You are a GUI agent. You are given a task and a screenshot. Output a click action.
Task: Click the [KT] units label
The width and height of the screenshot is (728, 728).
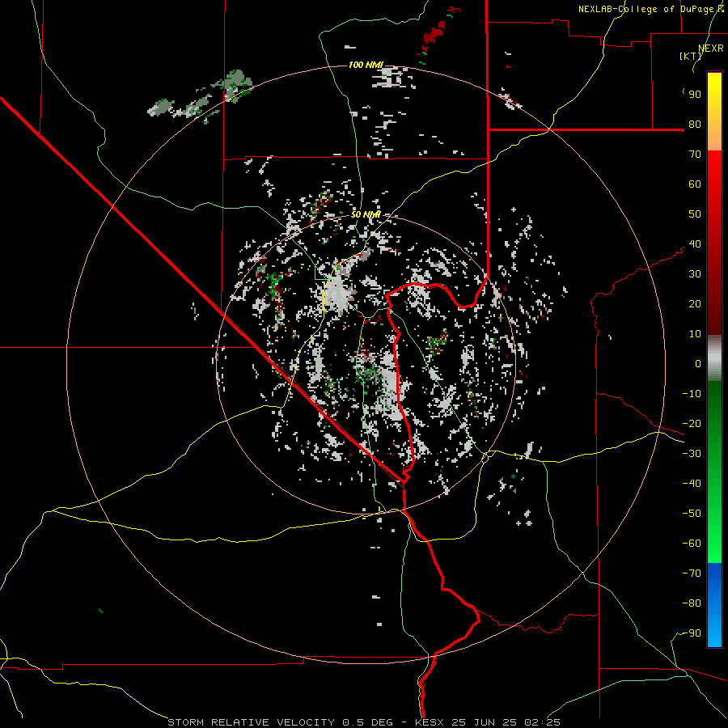click(691, 56)
